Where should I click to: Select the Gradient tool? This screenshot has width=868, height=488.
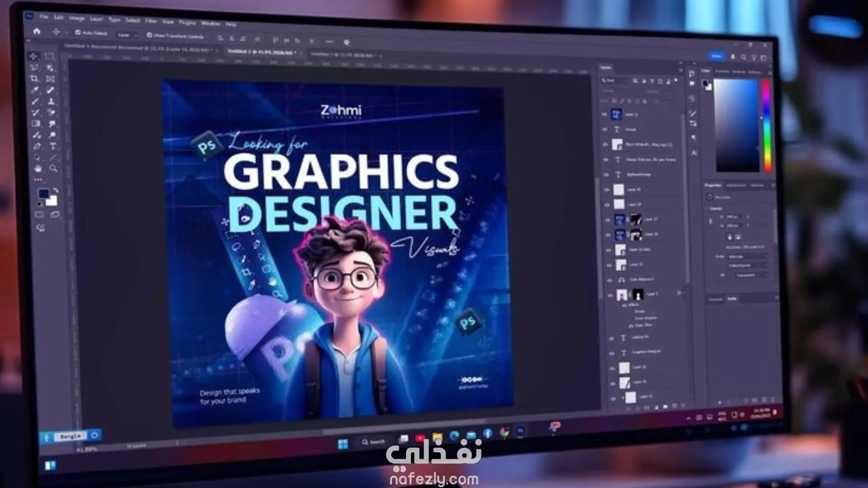coord(36,124)
